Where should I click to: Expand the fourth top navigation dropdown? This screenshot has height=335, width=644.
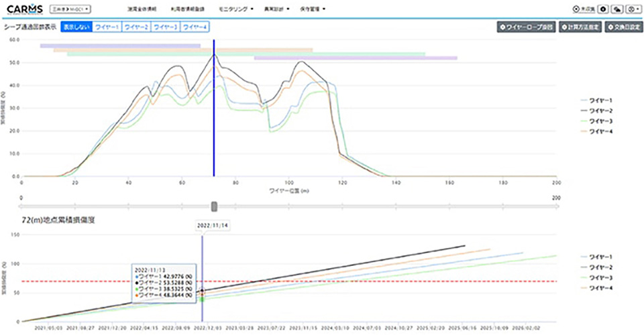click(x=277, y=9)
